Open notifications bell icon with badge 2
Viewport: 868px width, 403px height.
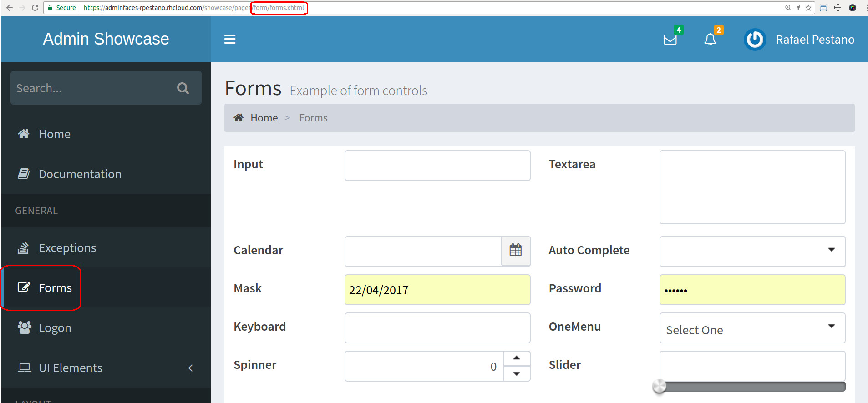[x=710, y=40]
